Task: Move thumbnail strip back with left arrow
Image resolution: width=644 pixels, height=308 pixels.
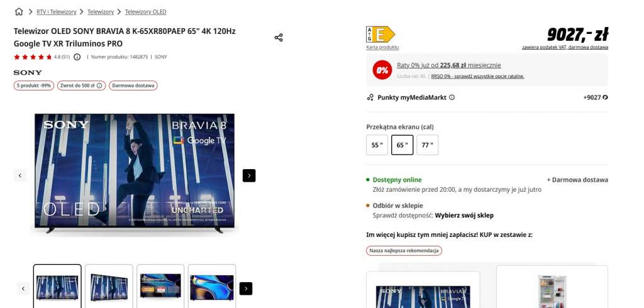Action: pyautogui.click(x=23, y=289)
